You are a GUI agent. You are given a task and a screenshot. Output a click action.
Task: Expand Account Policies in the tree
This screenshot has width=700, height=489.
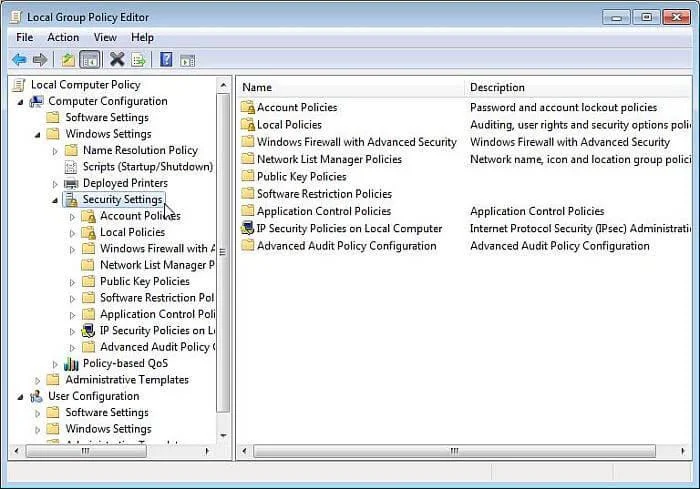pos(72,217)
